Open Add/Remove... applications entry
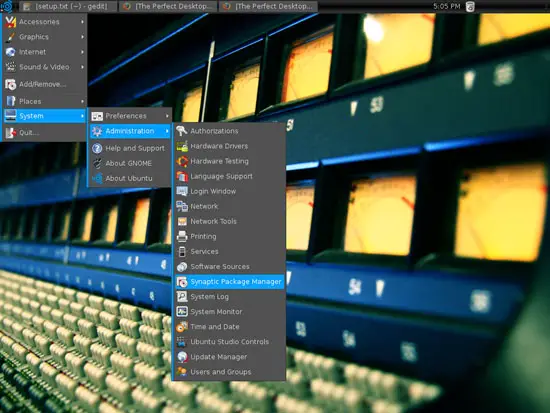Image resolution: width=550 pixels, height=413 pixels. pos(45,84)
